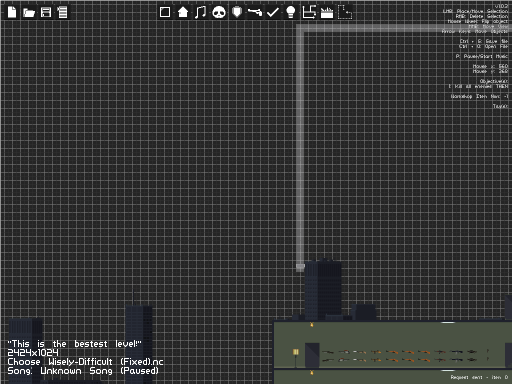
Task: Create a new level file
Action: (12, 12)
